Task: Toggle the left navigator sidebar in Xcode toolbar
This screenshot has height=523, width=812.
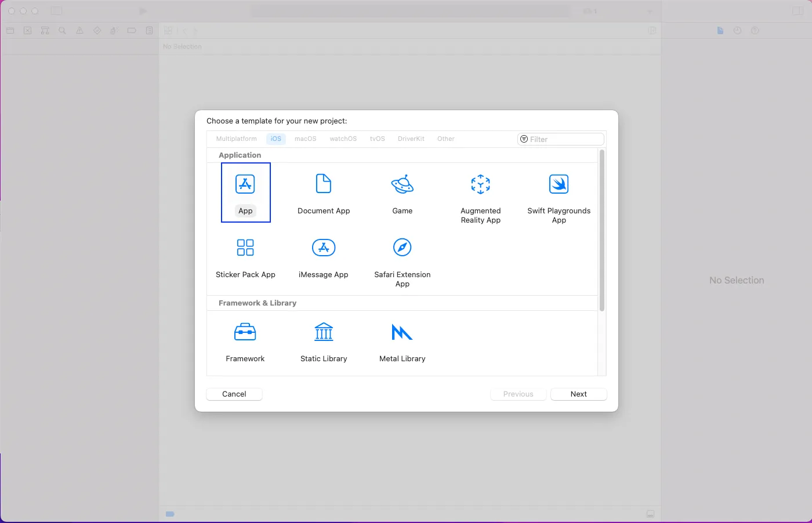Action: [x=56, y=11]
